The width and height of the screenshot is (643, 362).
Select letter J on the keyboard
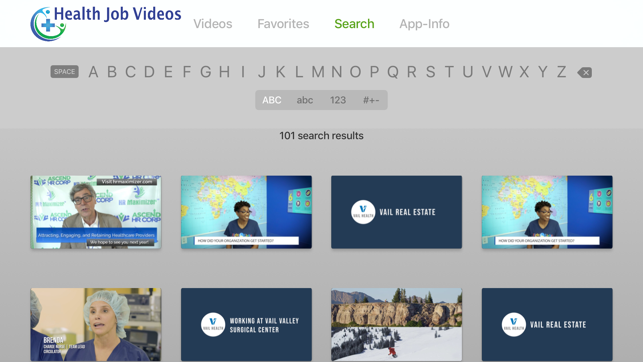point(262,72)
